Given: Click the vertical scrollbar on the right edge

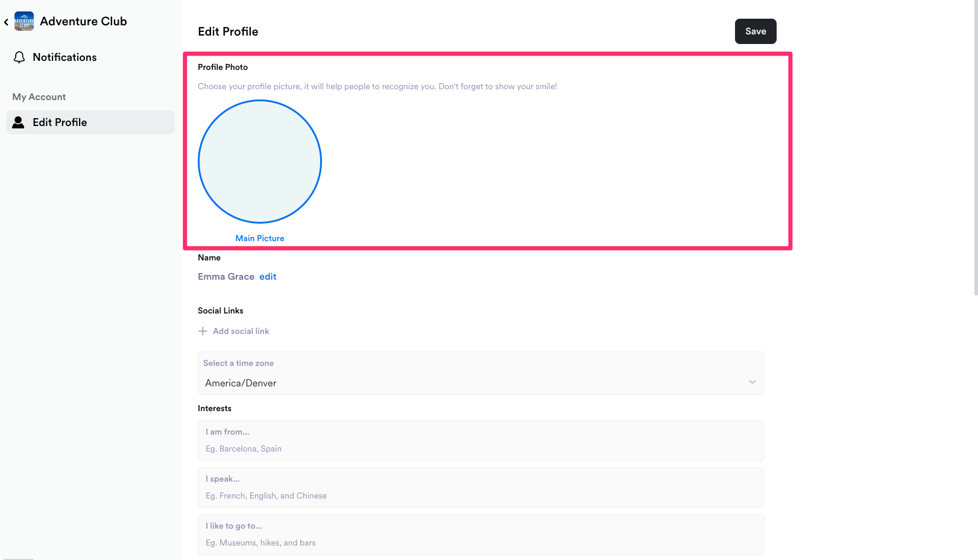Looking at the screenshot, I should [976, 148].
